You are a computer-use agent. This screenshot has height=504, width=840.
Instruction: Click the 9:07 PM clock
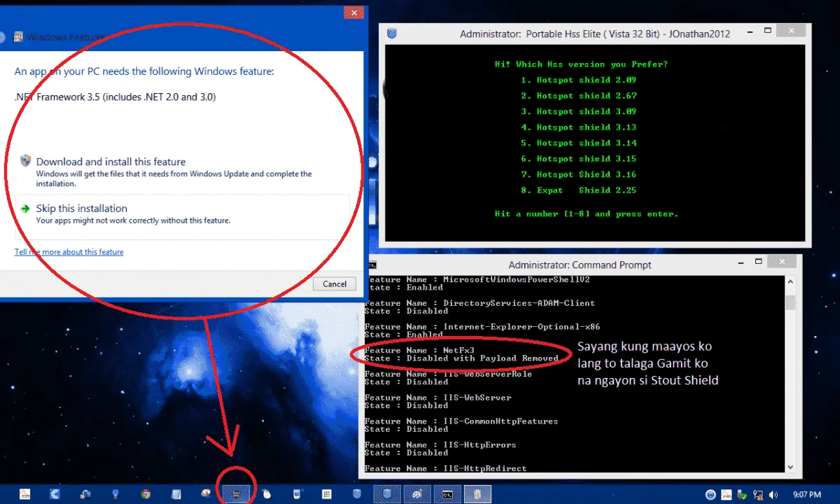tap(807, 494)
